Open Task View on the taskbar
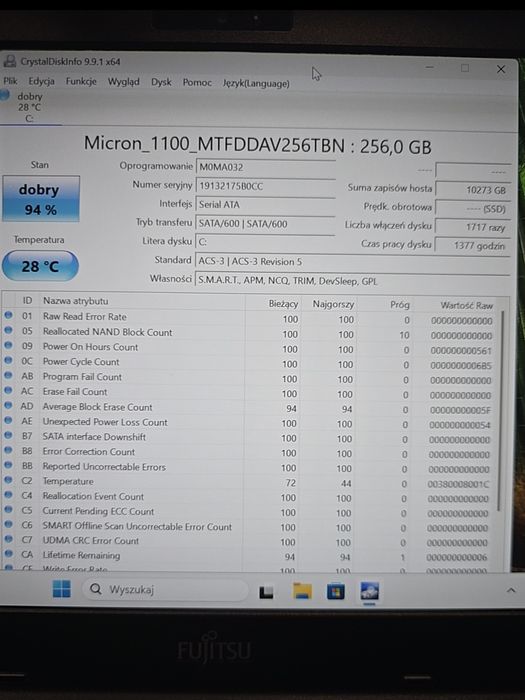Image resolution: width=525 pixels, height=700 pixels. tap(267, 592)
